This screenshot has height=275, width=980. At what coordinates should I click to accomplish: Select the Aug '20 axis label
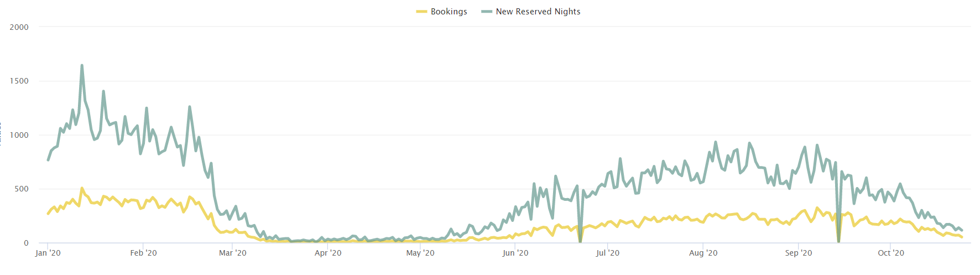coord(703,253)
